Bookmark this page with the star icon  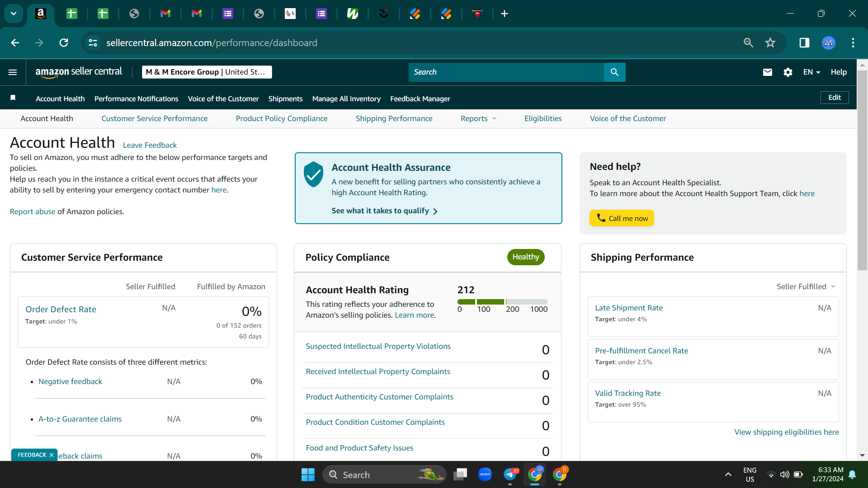coord(770,42)
